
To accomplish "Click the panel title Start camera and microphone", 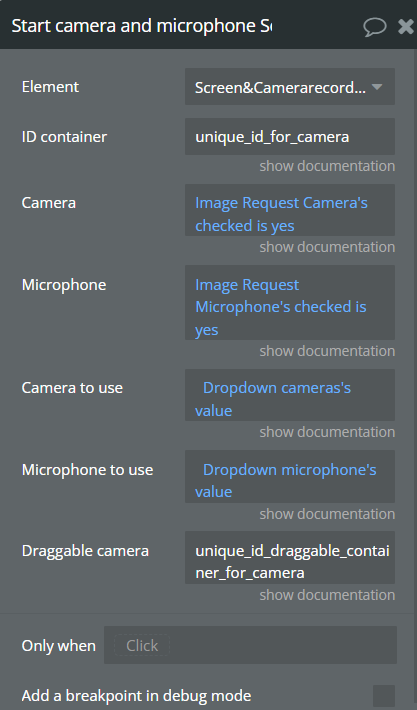I will click(x=142, y=26).
